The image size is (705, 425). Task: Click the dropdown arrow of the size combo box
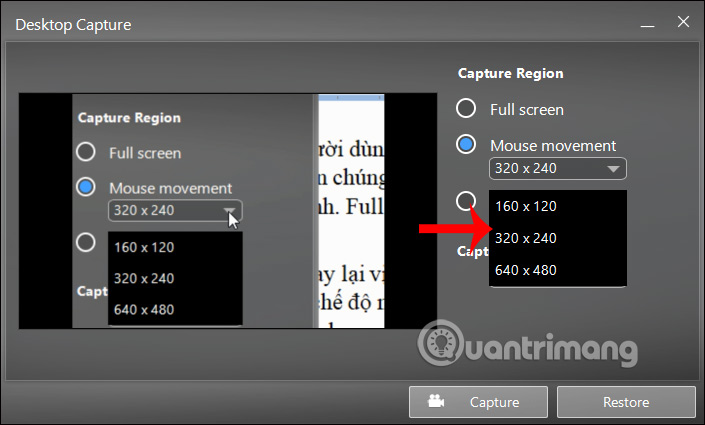pos(613,169)
